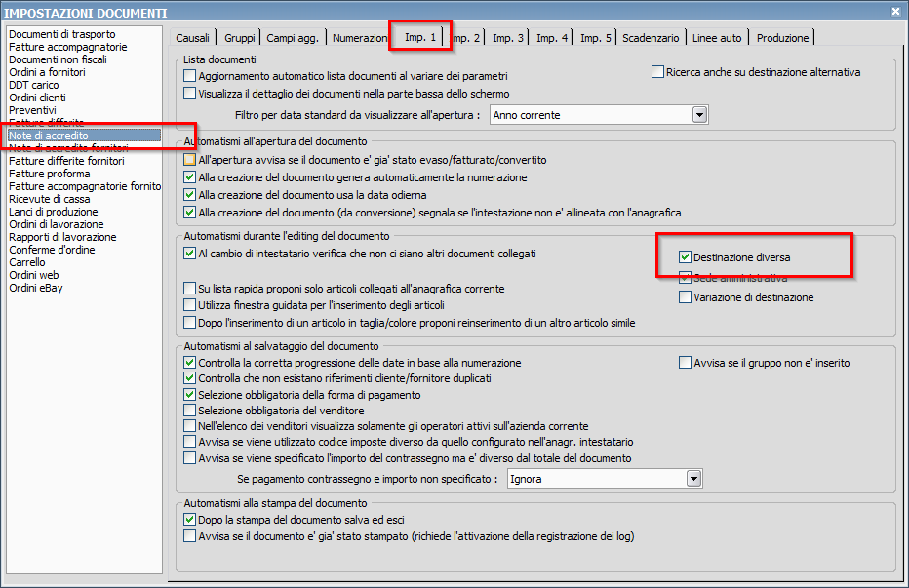Viewport: 909px width, 588px height.
Task: Enable Avvisa se codice imposte diverso
Action: pos(189,442)
